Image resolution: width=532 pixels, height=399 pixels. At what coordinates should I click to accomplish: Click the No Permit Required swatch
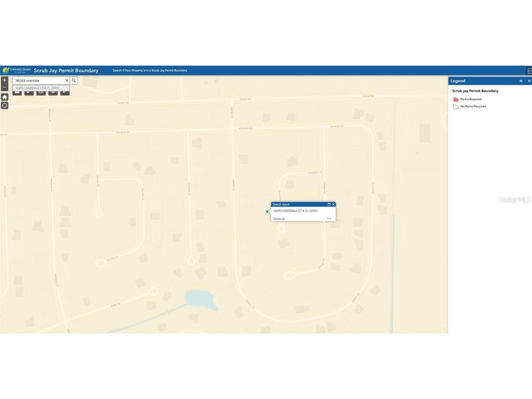click(456, 107)
